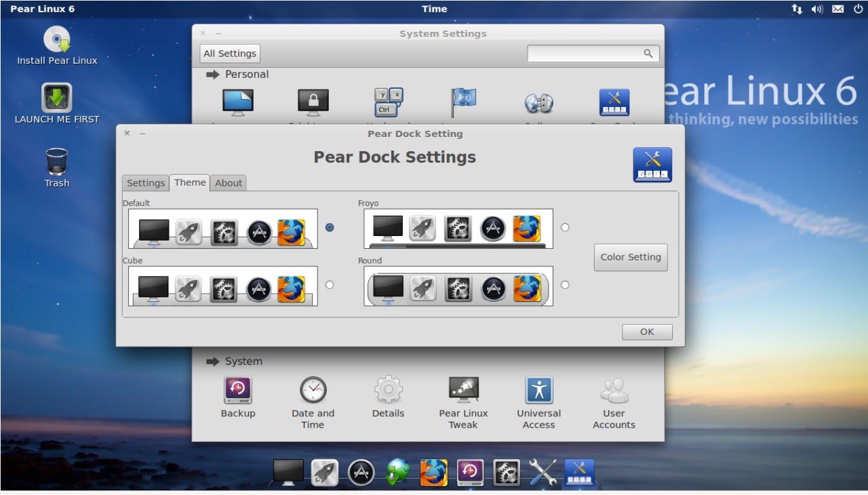Open the globe and plug icon in Personal
868x495 pixels.
(x=539, y=103)
